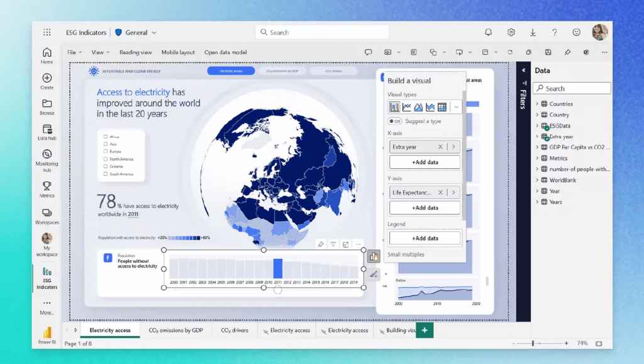Image resolution: width=644 pixels, height=364 pixels.
Task: Open Mobile layout
Action: click(178, 52)
